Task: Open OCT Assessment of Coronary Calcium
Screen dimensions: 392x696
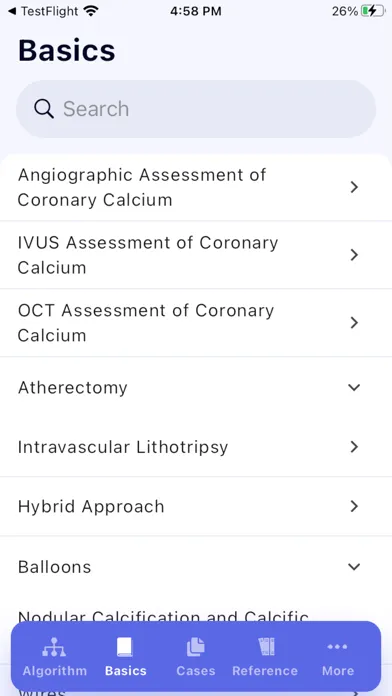Action: click(x=196, y=323)
